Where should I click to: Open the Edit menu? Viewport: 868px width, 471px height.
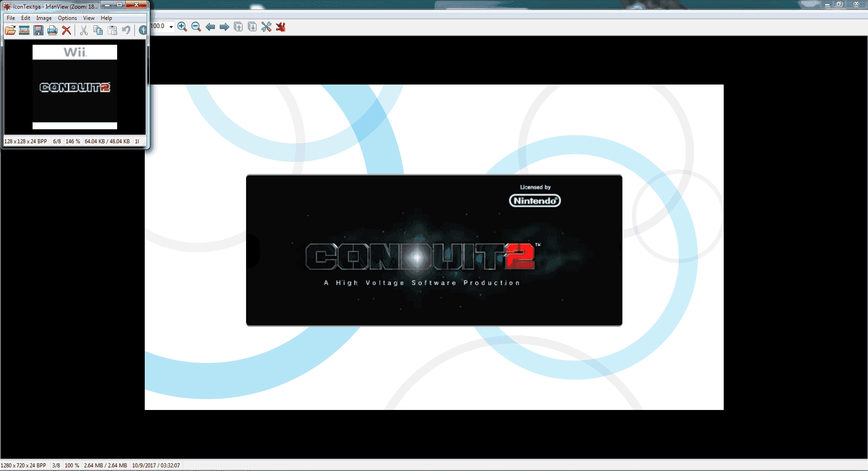pos(26,18)
